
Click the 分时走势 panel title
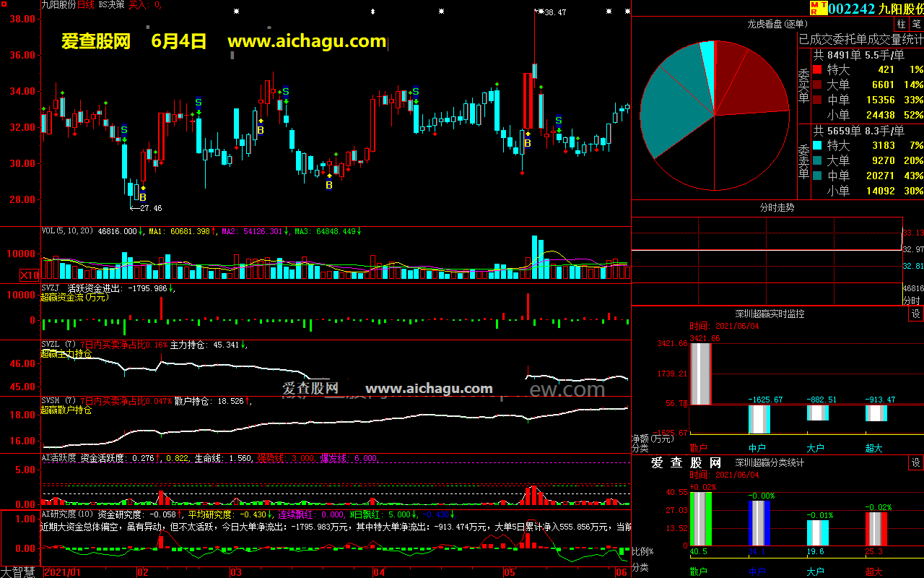point(777,207)
